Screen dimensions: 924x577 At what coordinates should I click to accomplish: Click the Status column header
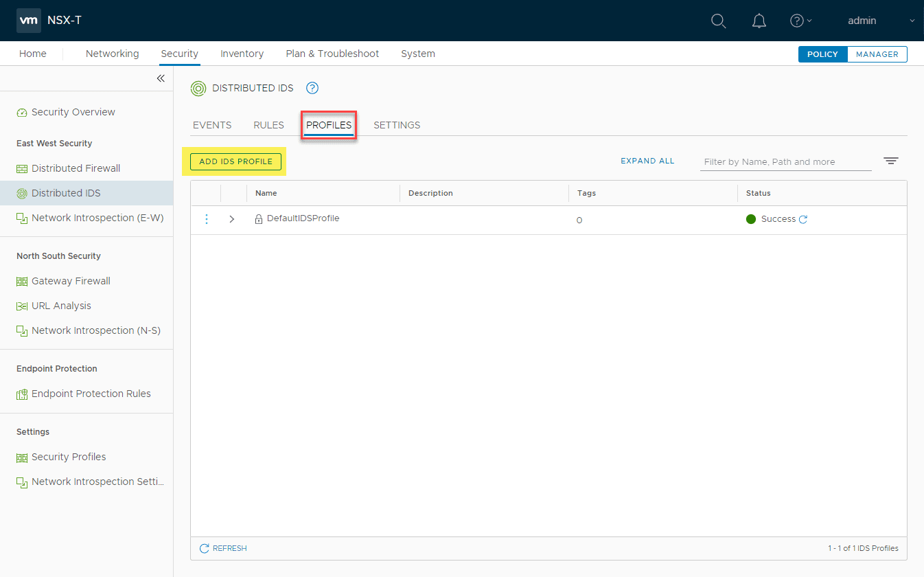[759, 194]
